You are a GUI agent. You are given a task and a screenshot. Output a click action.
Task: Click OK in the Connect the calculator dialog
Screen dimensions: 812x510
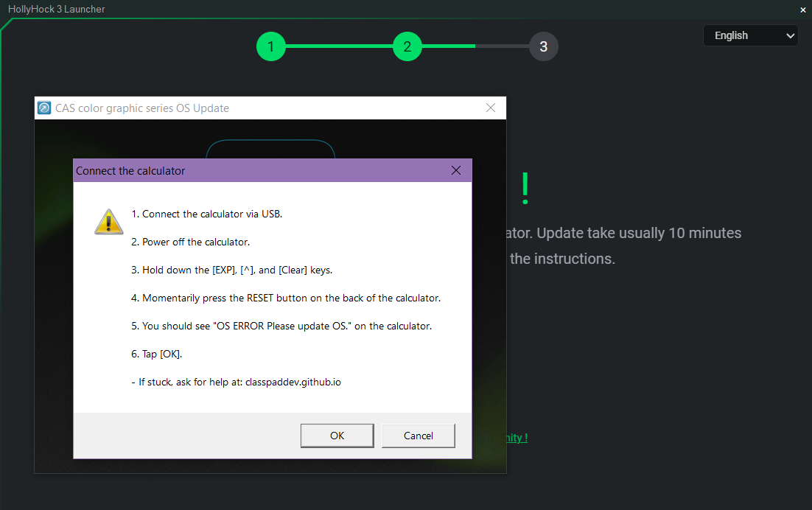[337, 436]
